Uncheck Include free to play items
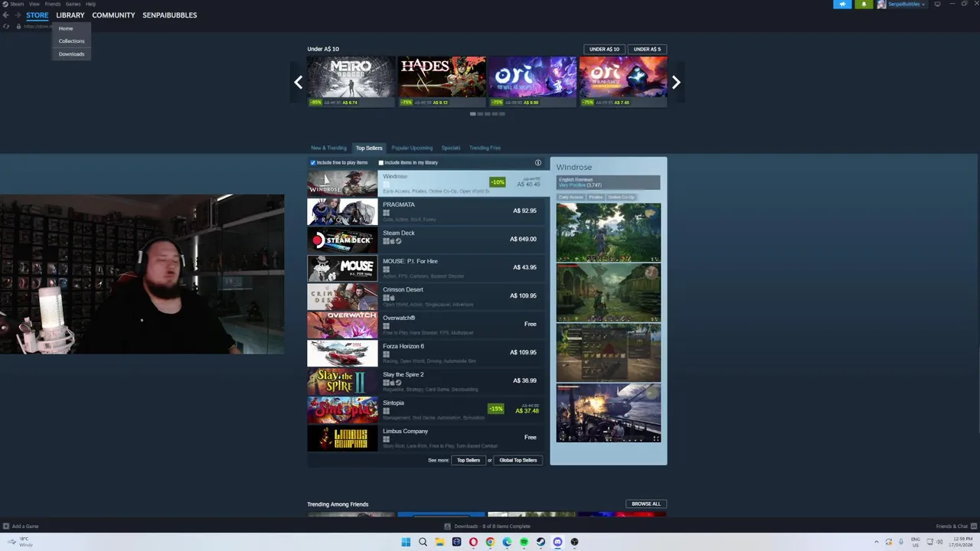The width and height of the screenshot is (980, 551). tap(313, 162)
